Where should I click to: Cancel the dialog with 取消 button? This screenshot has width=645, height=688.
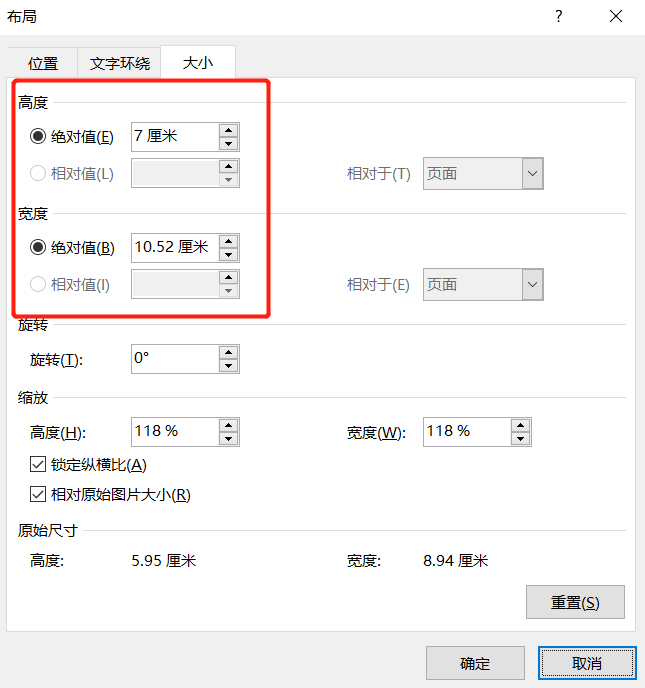(587, 663)
